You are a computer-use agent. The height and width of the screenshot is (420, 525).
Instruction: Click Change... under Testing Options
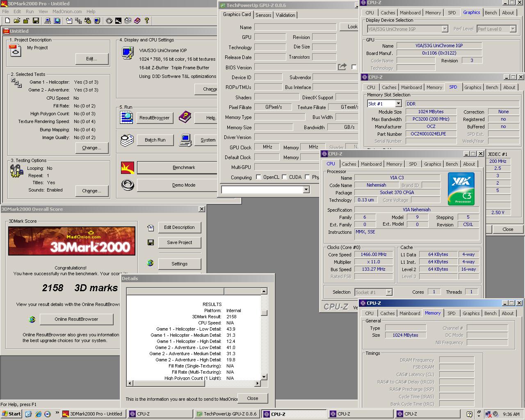92,191
